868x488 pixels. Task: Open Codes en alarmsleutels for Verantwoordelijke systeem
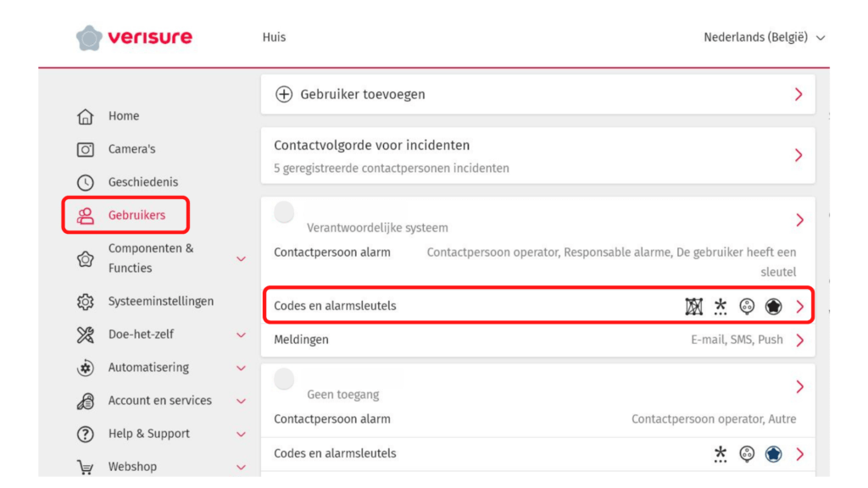(x=537, y=306)
